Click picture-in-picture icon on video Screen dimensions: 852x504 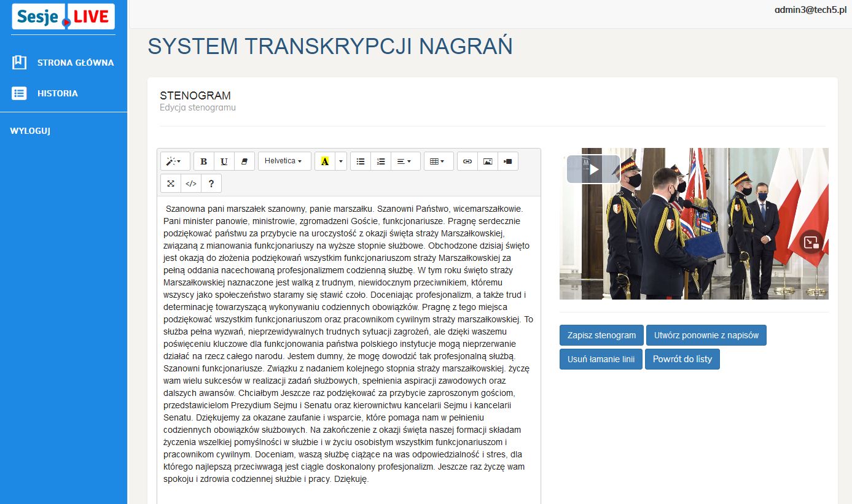click(811, 242)
